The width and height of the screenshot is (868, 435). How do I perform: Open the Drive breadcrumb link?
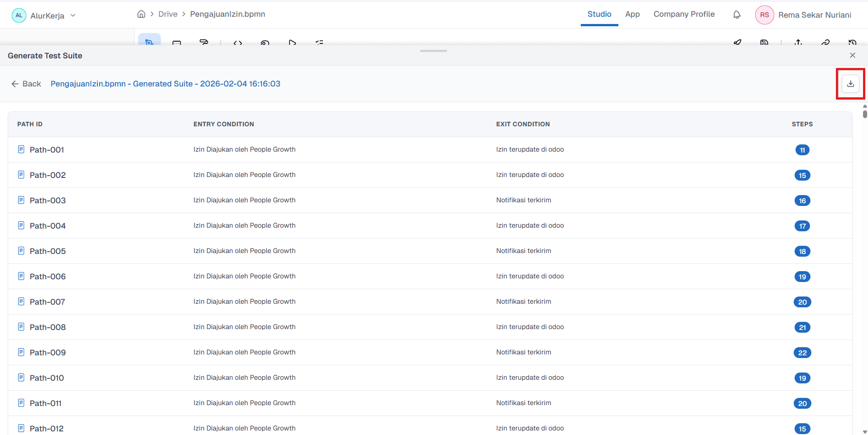167,14
